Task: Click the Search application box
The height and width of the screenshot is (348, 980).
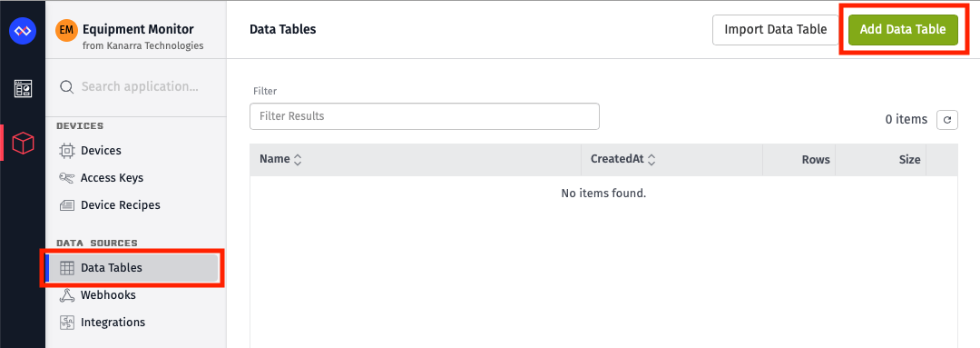Action: point(135,86)
